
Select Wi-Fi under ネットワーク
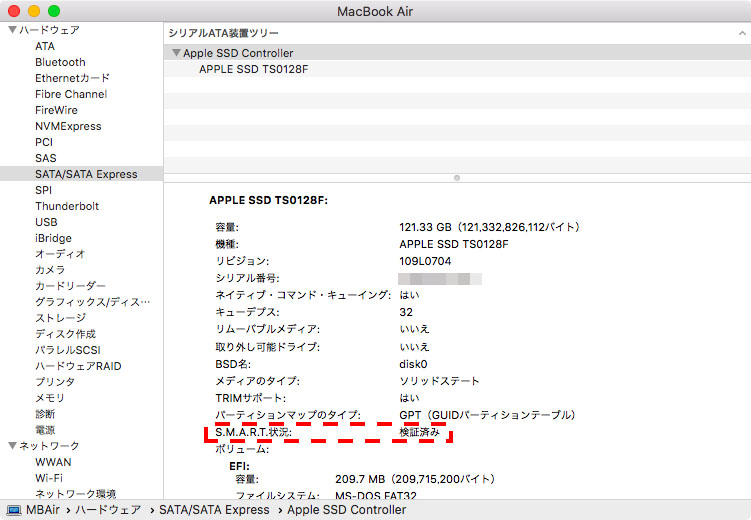click(x=49, y=478)
